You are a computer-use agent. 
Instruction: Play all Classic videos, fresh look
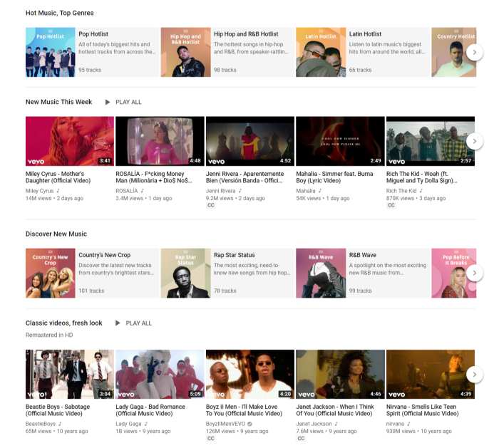133,323
